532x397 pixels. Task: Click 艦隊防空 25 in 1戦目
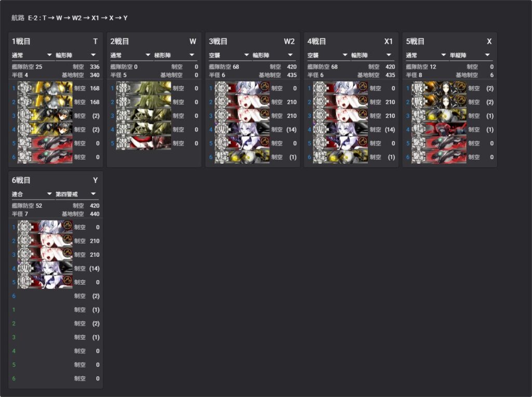27,67
